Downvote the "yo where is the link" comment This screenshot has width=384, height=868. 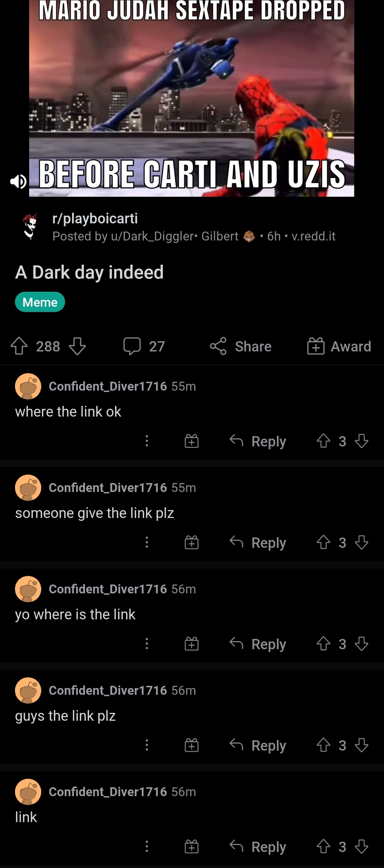(362, 644)
